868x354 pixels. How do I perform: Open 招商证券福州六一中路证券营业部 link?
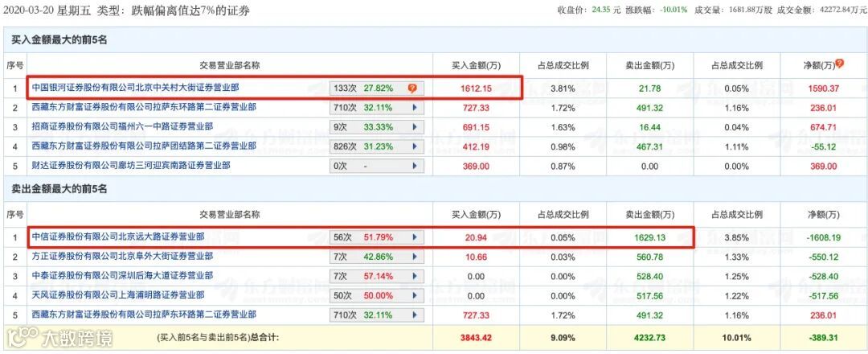point(122,126)
